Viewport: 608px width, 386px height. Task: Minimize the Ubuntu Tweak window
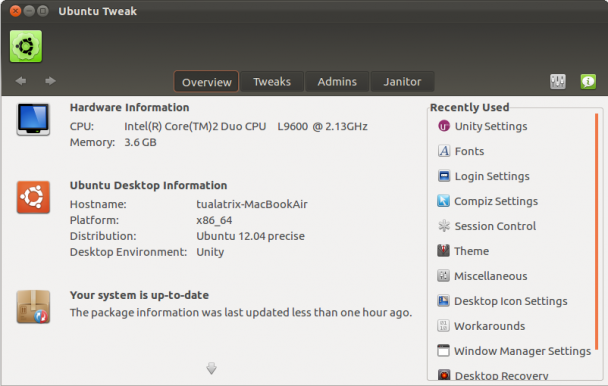[x=29, y=11]
